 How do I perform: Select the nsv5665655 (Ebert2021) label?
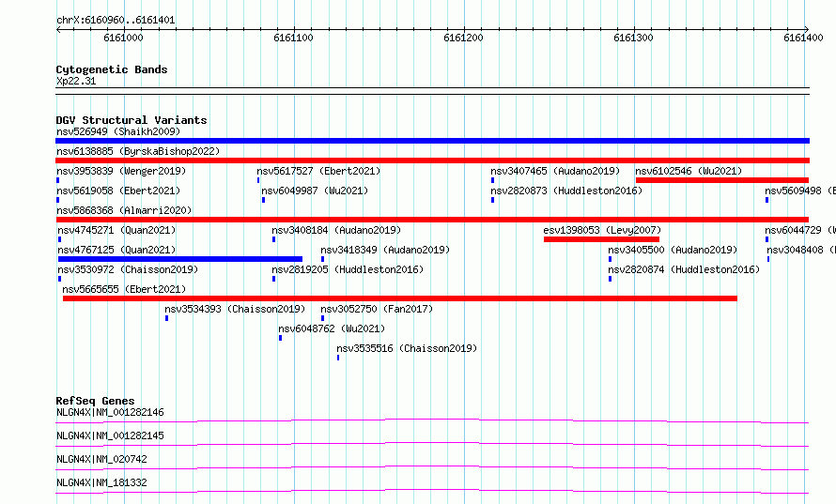coord(124,289)
